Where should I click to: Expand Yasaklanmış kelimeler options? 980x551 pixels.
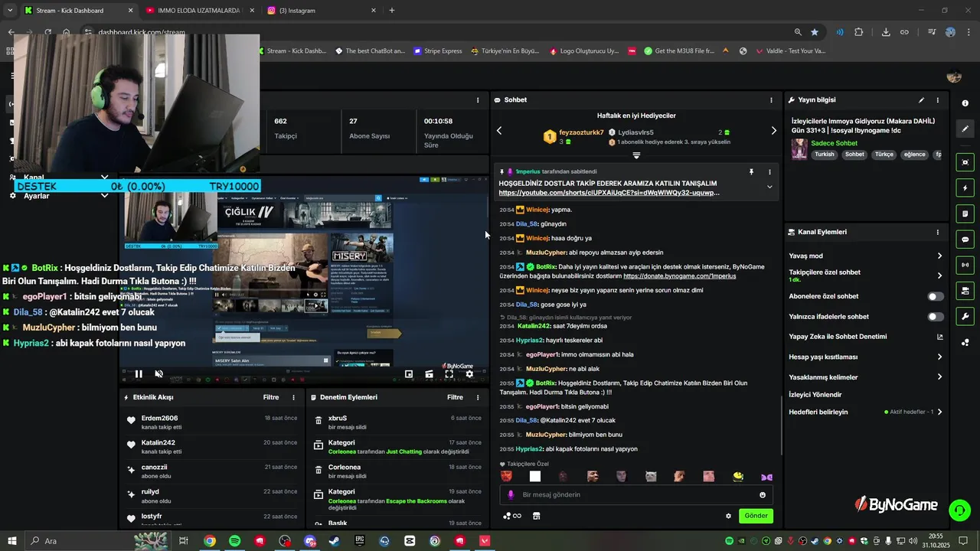(939, 377)
